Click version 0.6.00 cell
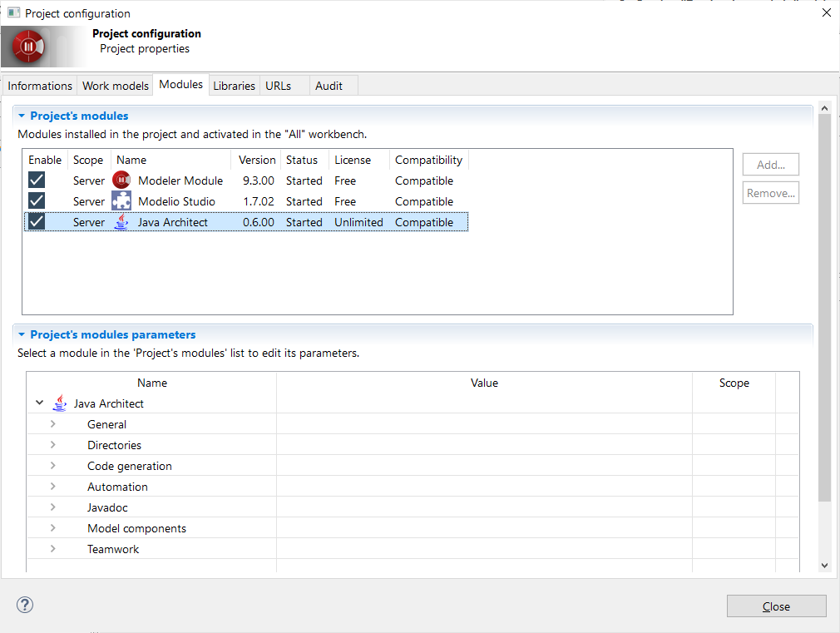840x633 pixels. point(258,222)
